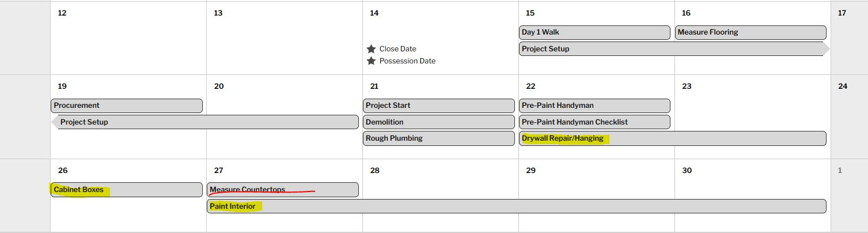Click the Rough Plumbing task bar
Screen dimensions: 868x233
click(439, 138)
